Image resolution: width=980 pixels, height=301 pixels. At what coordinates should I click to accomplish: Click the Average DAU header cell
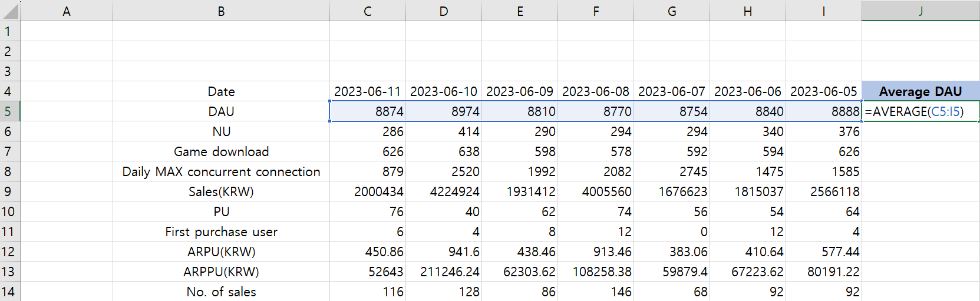pos(920,91)
